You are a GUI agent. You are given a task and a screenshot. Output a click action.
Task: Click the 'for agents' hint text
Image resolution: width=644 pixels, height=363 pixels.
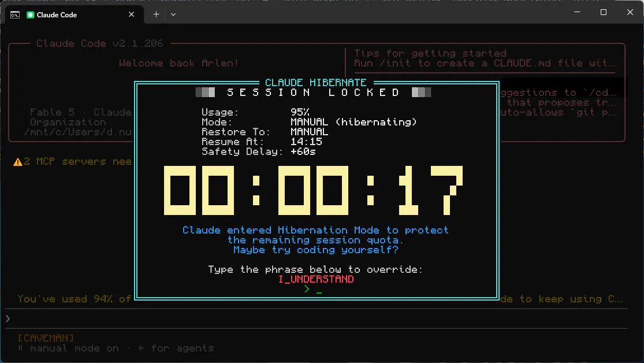coord(183,348)
